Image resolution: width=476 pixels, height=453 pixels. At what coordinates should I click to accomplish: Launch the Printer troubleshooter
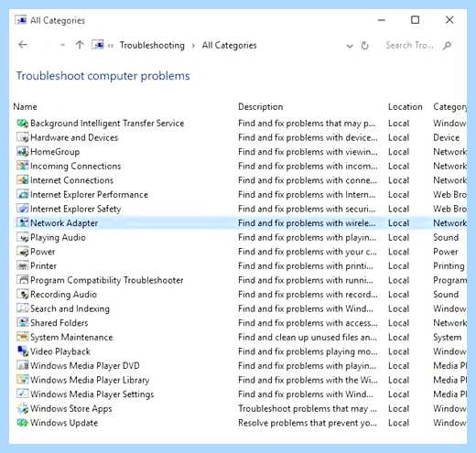(x=43, y=266)
